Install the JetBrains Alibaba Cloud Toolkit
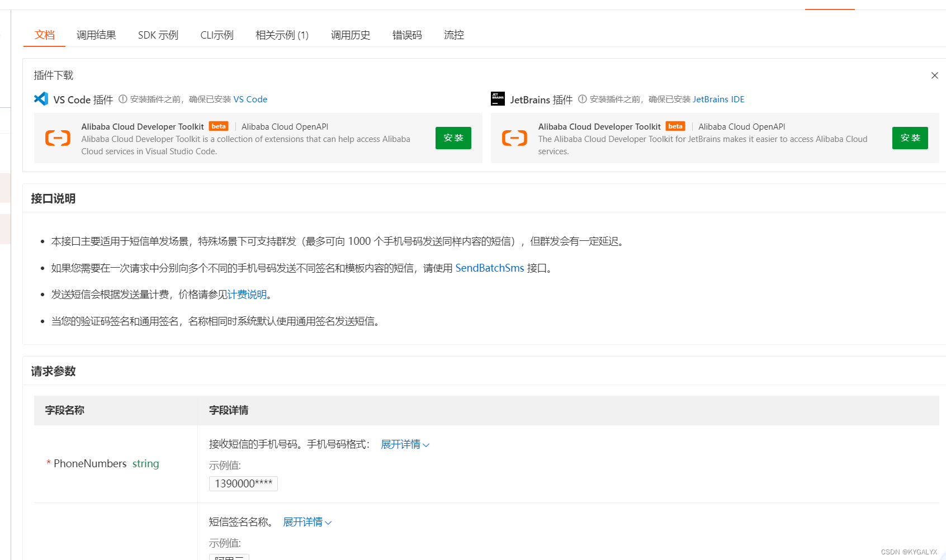Viewport: 946px width, 560px height. [910, 138]
